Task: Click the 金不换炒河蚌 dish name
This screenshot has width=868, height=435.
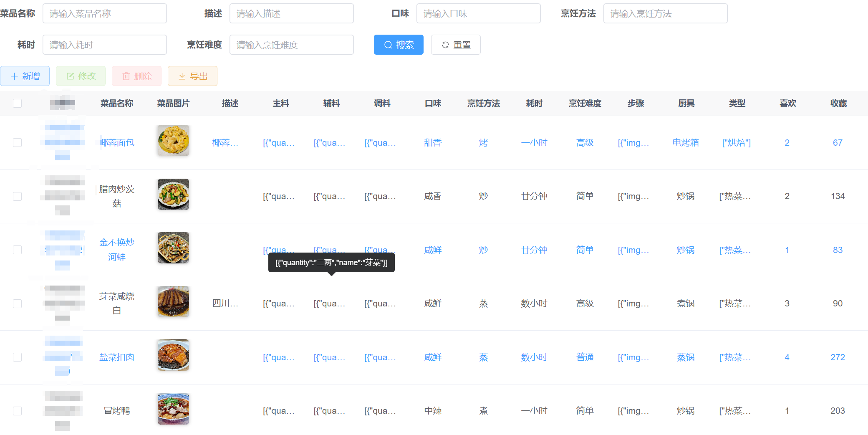Action: pyautogui.click(x=117, y=250)
